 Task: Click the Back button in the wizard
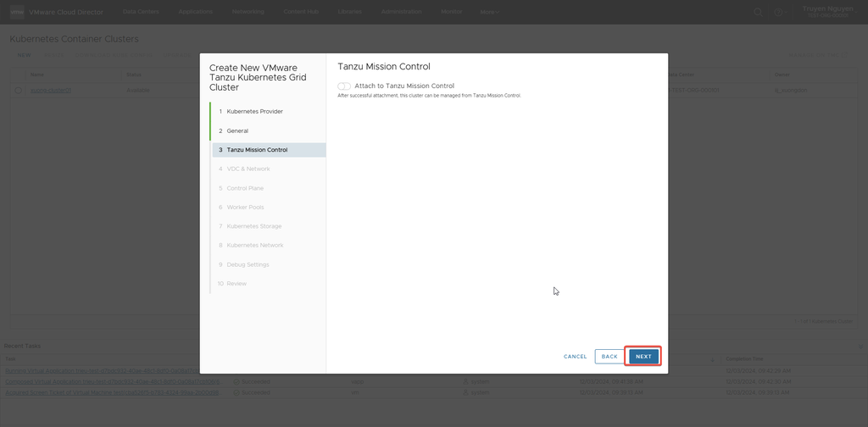tap(609, 357)
